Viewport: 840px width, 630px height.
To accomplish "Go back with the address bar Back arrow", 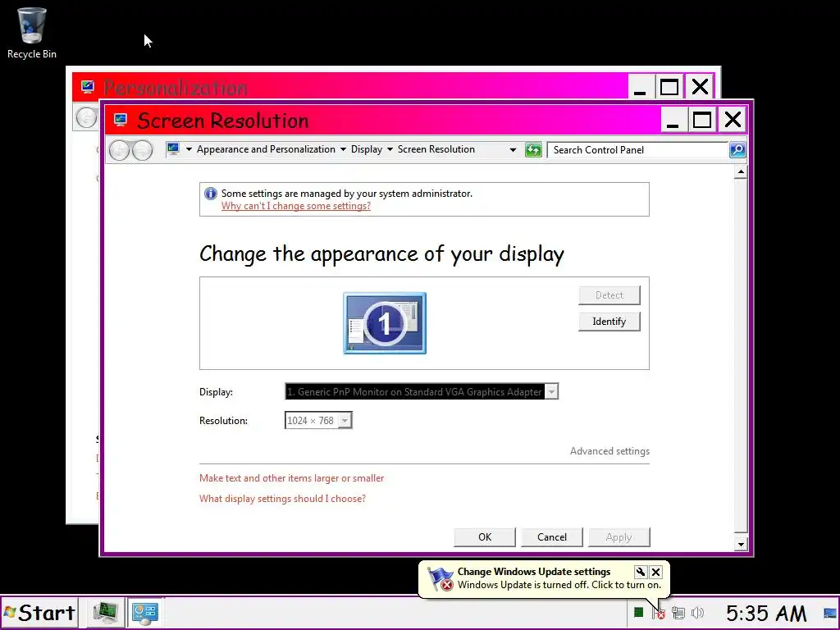I will click(x=120, y=150).
